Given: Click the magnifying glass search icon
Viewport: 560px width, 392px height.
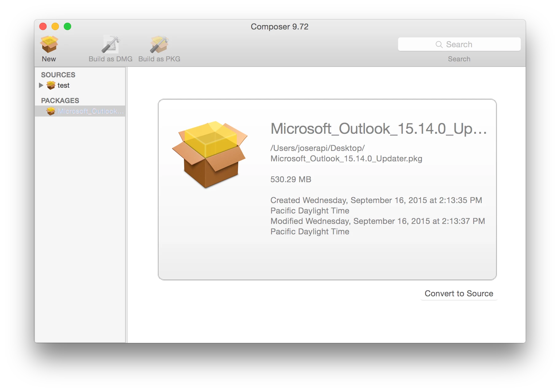Looking at the screenshot, I should tap(439, 44).
